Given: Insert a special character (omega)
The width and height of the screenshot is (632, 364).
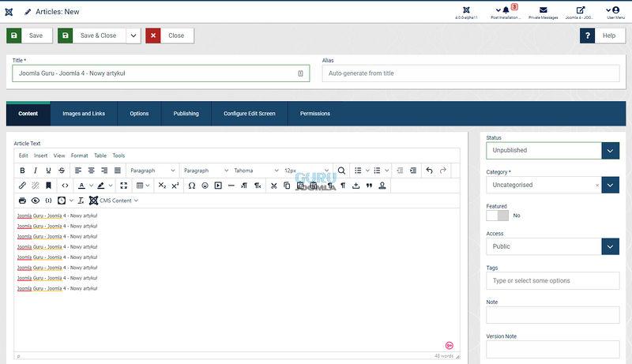Looking at the screenshot, I should point(192,186).
